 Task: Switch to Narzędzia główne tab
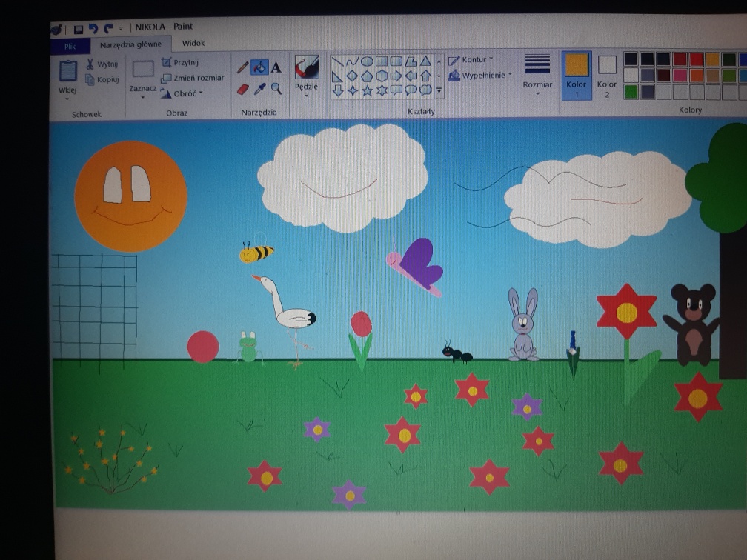[130, 44]
